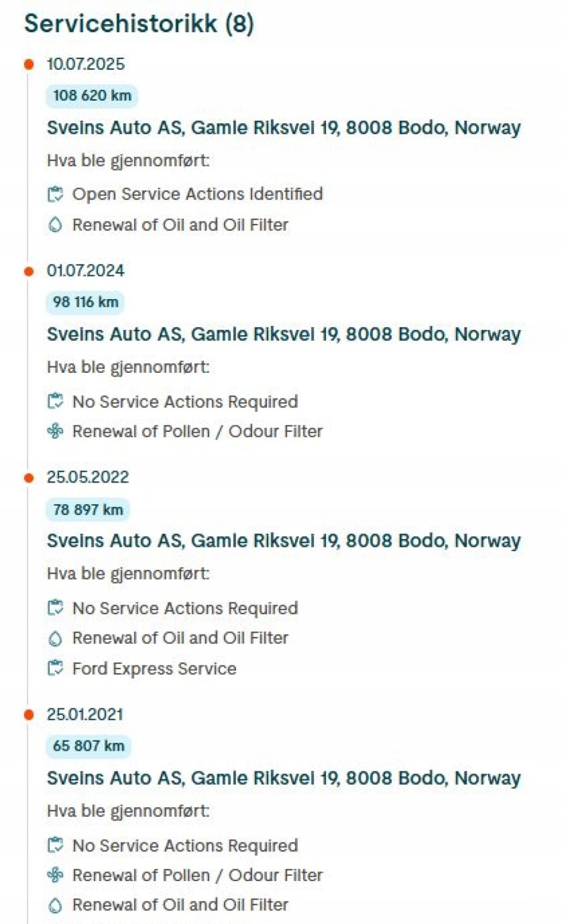Click the clipboard icon beside Open Service Actions Identified
Image resolution: width=562 pixels, height=924 pixels.
click(x=56, y=194)
